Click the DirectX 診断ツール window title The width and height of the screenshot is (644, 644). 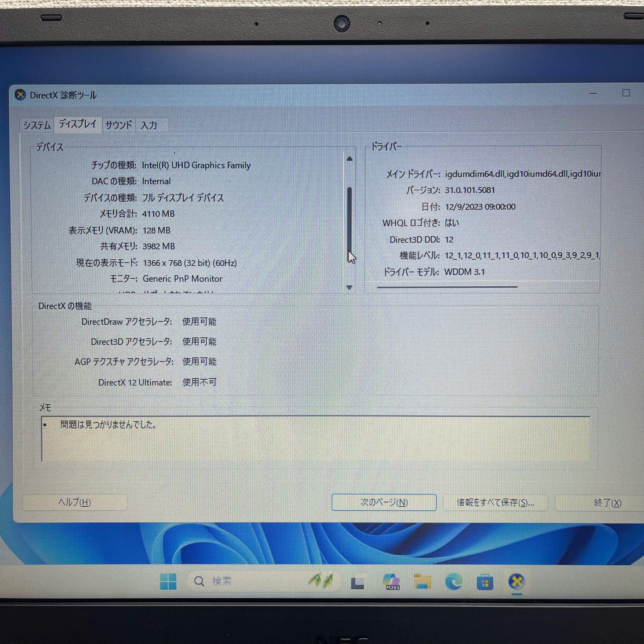63,95
